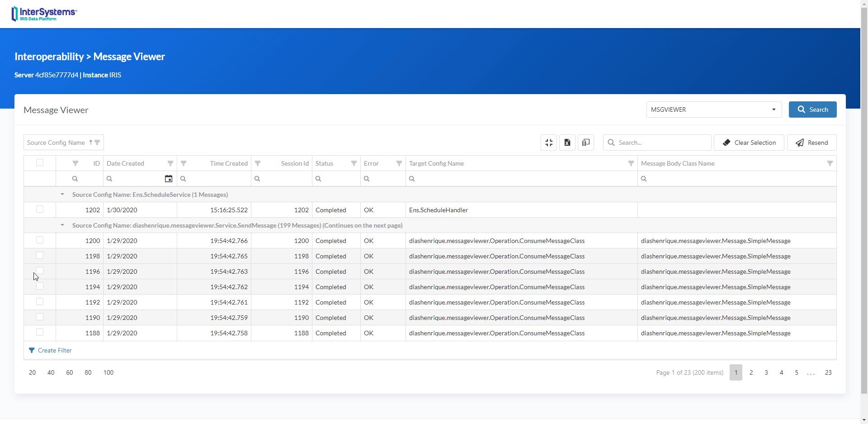Collapse the Ens.ScheduleService group
868x424 pixels.
tap(62, 195)
